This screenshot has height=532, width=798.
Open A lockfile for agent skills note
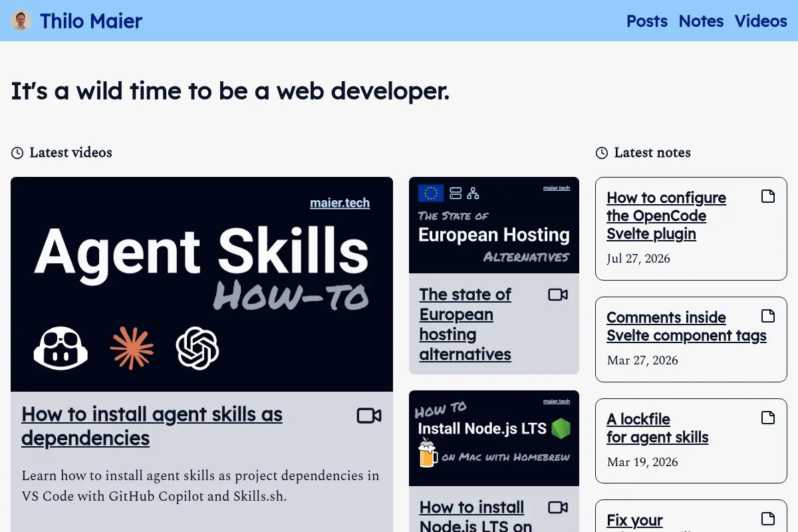[x=657, y=428]
